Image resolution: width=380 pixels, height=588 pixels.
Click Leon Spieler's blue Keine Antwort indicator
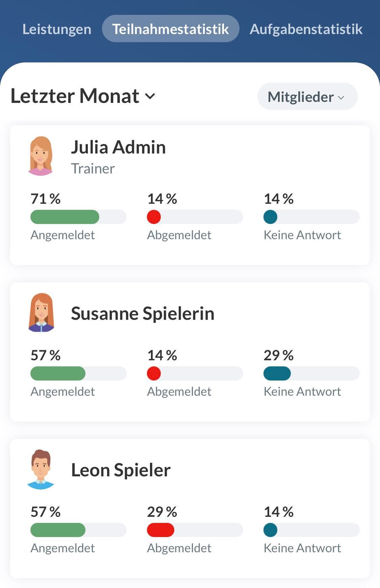click(270, 530)
